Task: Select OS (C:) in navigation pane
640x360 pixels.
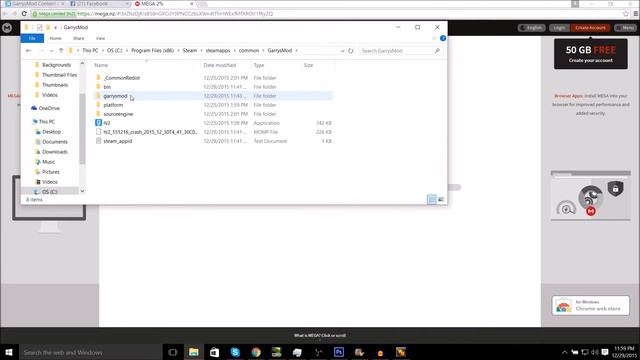Action: tap(49, 191)
